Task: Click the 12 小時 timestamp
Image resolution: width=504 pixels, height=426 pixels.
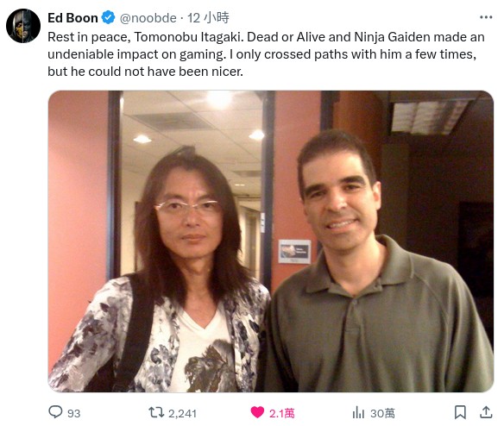Action: 208,17
